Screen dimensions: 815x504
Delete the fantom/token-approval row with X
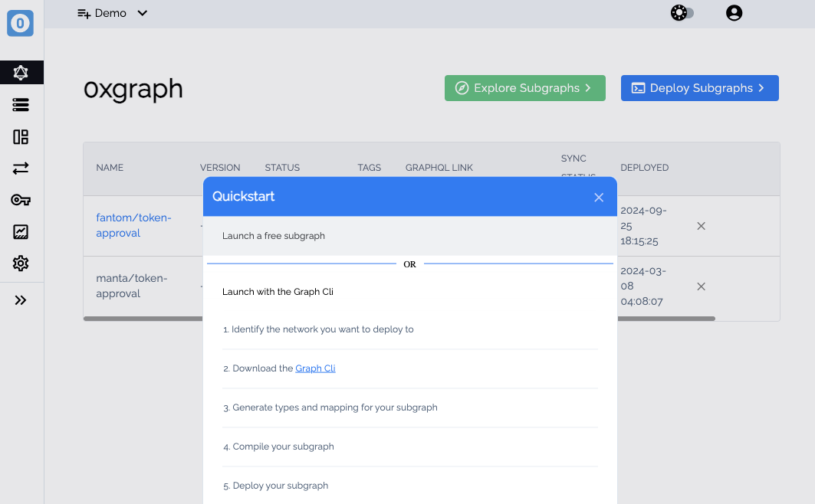pyautogui.click(x=702, y=226)
